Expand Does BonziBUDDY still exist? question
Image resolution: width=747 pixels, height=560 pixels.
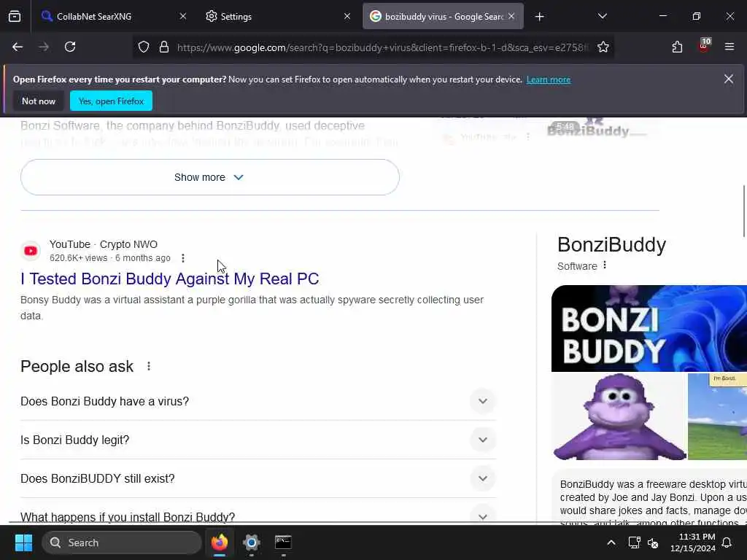pyautogui.click(x=258, y=478)
